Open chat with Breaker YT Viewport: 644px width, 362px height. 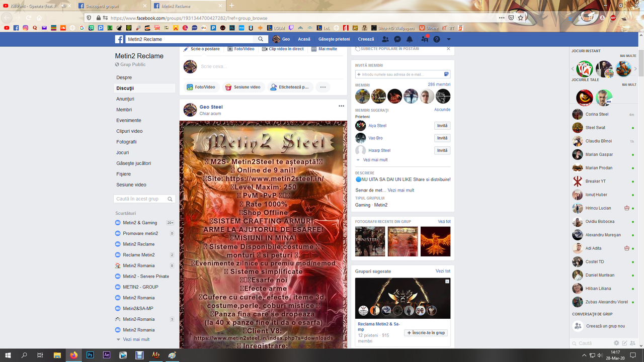click(x=595, y=181)
